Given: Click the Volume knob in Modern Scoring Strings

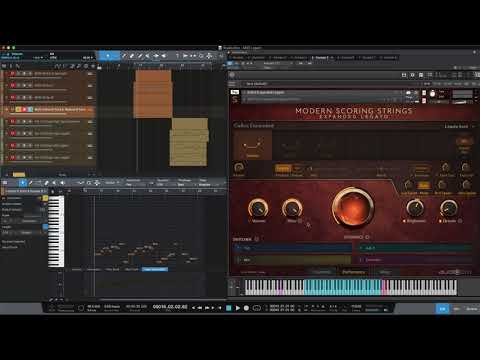Looking at the screenshot, I should [258, 208].
